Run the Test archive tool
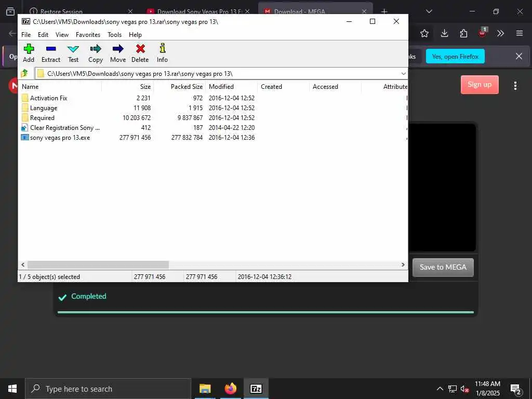The image size is (532, 399). pos(73,49)
